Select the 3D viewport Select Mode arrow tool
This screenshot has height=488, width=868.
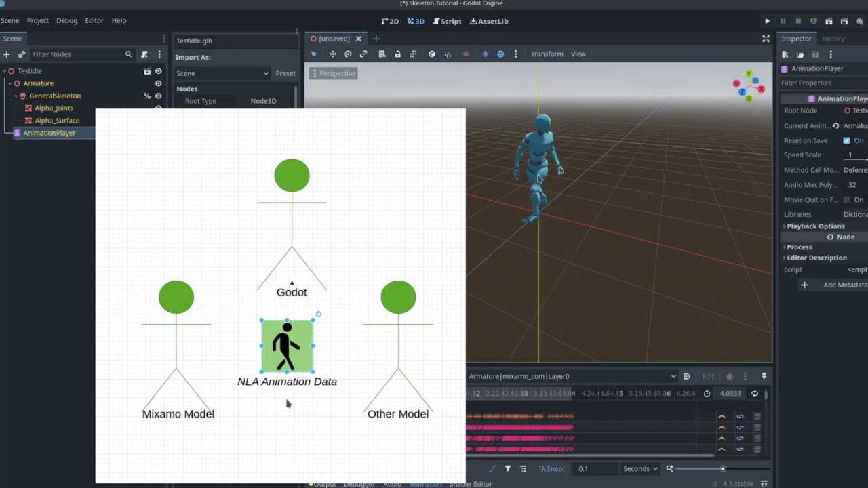pyautogui.click(x=313, y=54)
